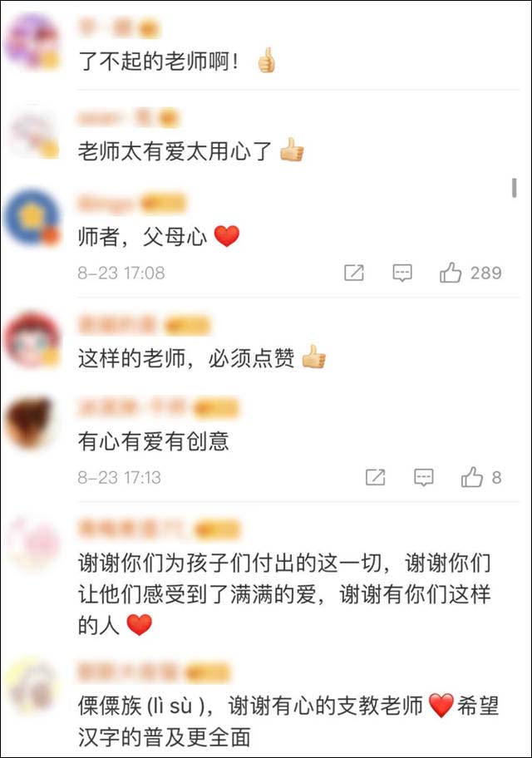
Task: Like the comment with 289 likes
Action: point(451,273)
